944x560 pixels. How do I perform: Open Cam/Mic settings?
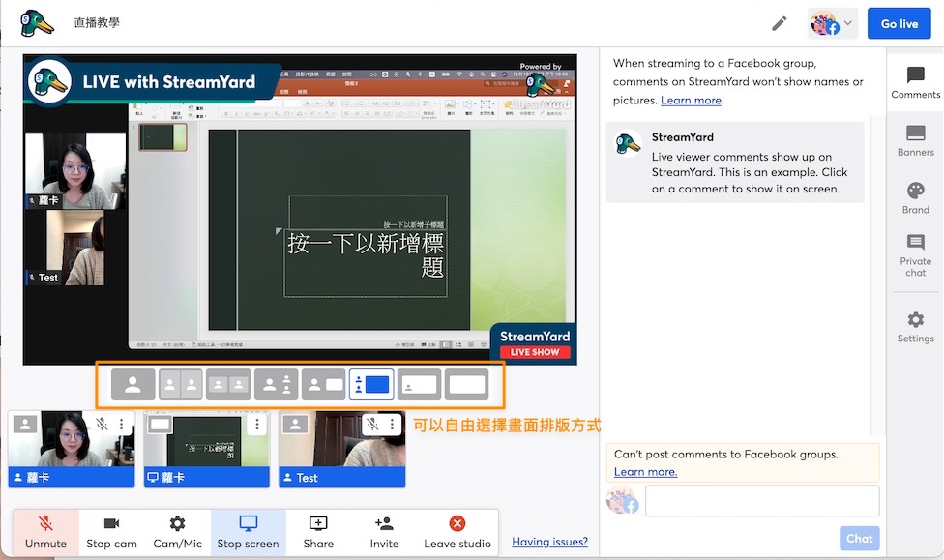(177, 532)
